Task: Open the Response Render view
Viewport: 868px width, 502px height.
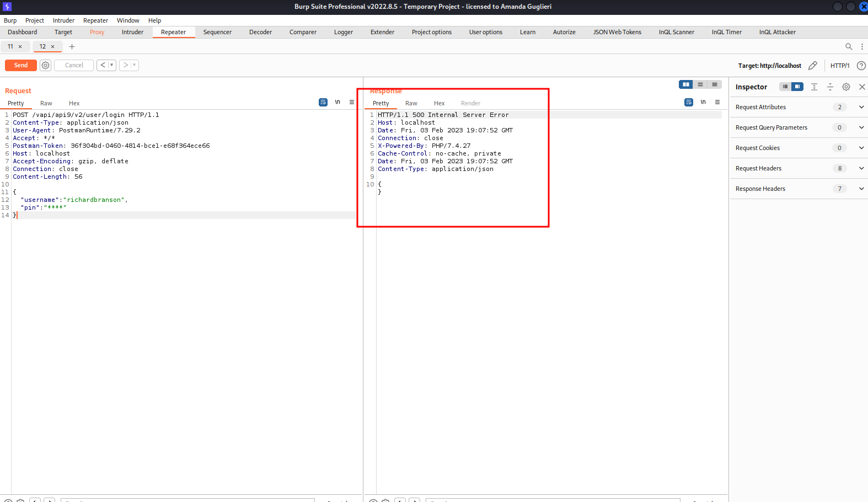Action: pos(471,103)
